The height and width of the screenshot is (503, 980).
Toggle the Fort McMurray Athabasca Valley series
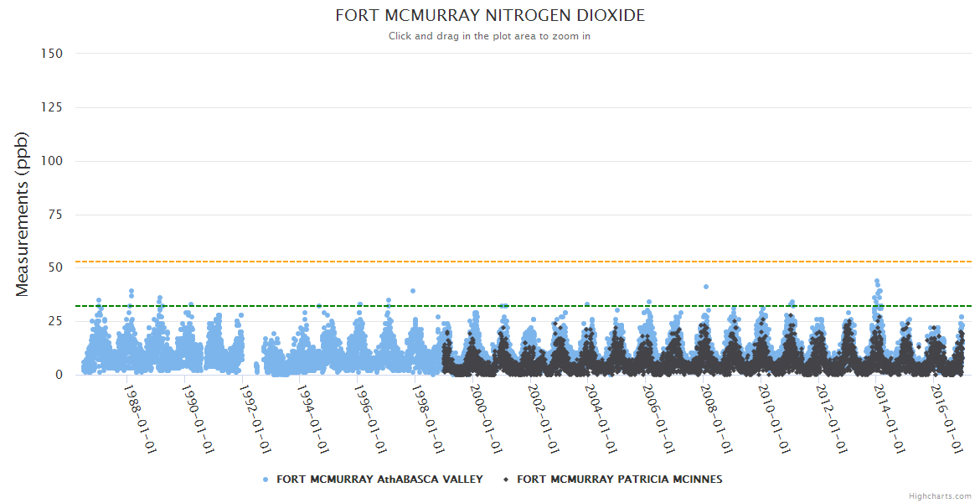[379, 480]
